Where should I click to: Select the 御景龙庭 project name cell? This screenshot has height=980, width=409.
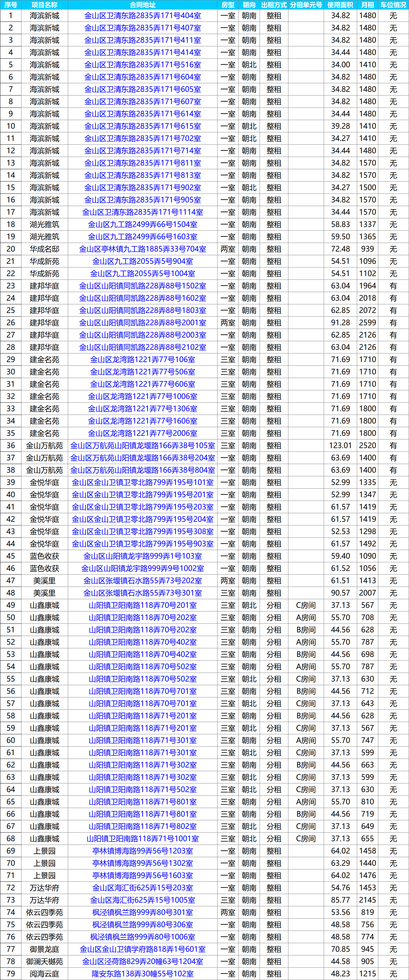(x=44, y=950)
